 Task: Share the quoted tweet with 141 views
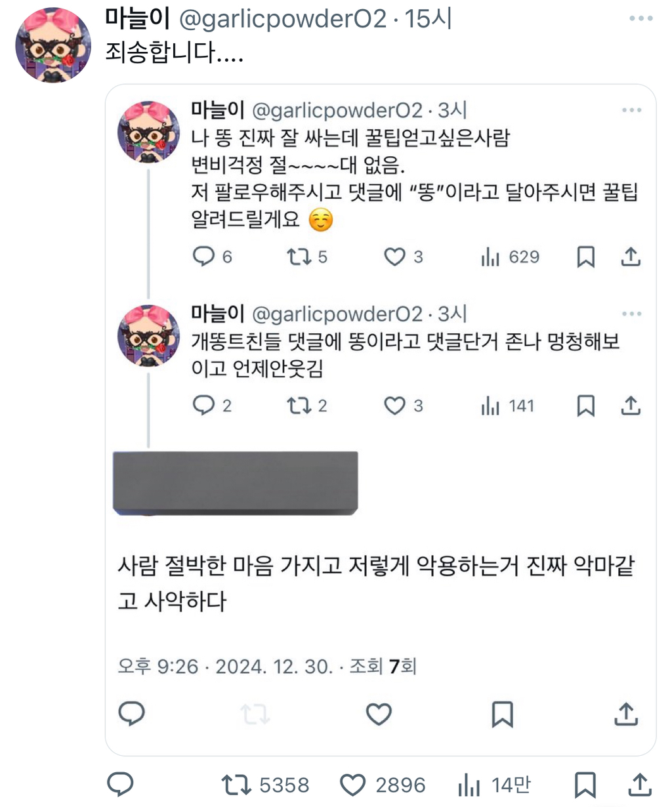pyautogui.click(x=631, y=406)
